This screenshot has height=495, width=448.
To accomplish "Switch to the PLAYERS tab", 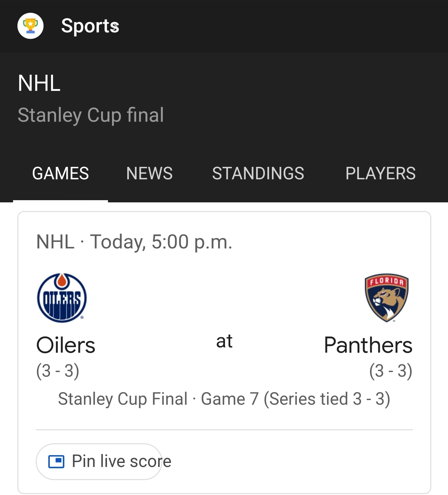I will coord(380,173).
